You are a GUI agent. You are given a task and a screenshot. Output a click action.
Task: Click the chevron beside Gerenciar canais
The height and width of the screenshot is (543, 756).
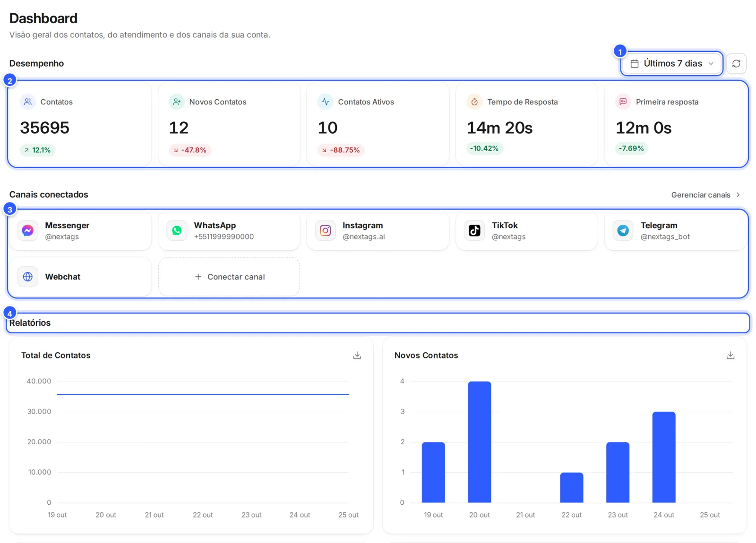pos(738,195)
